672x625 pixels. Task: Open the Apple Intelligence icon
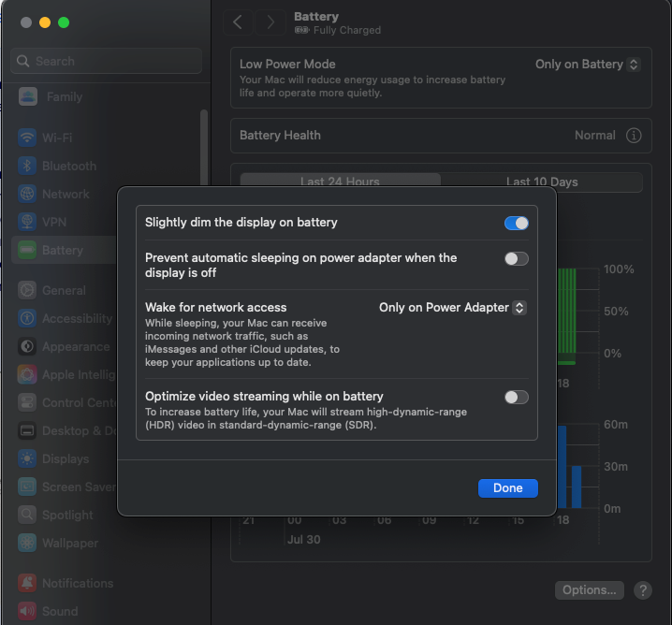click(27, 374)
